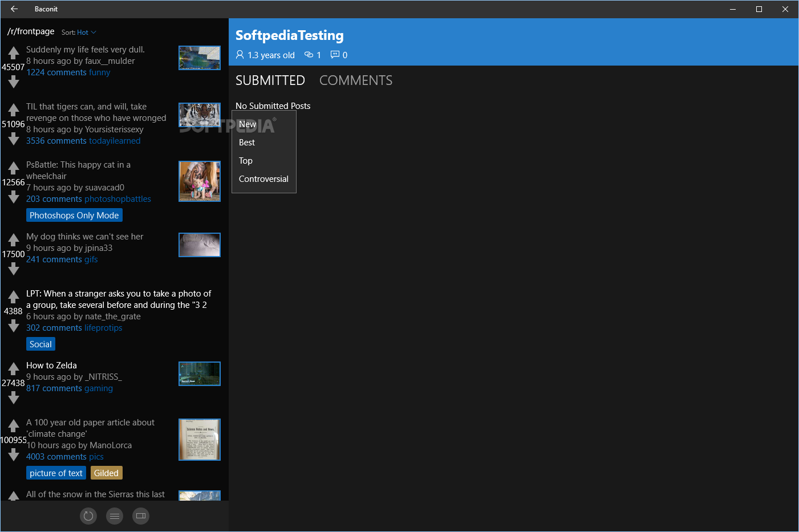Image resolution: width=799 pixels, height=532 pixels.
Task: Open 3536 comments link
Action: pos(56,141)
